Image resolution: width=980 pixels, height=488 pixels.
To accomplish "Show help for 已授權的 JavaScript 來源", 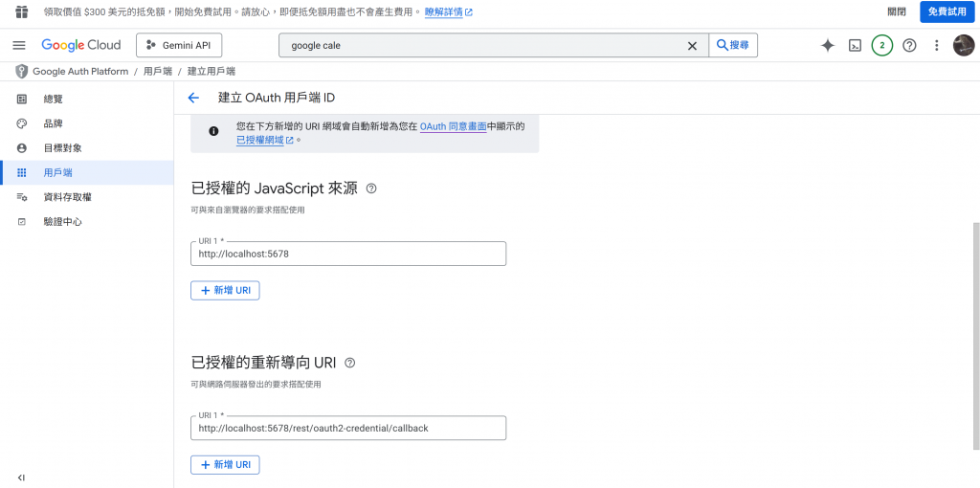I will 371,189.
